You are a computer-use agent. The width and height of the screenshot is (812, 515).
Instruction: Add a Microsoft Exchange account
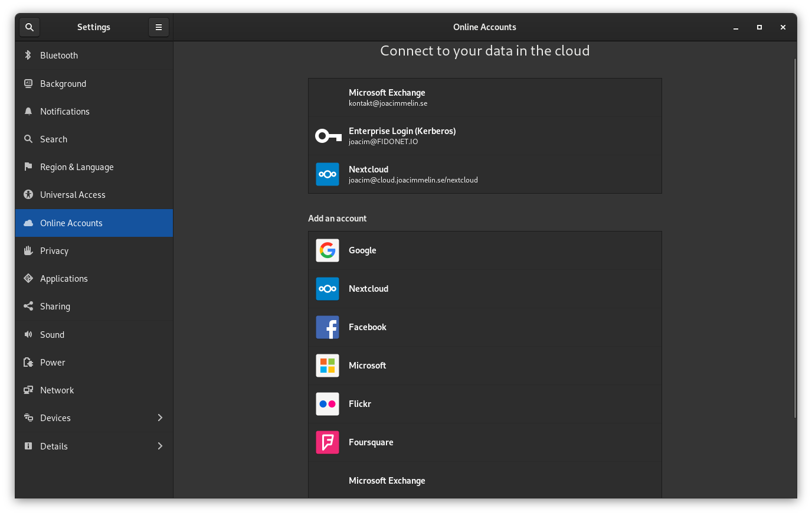(485, 480)
